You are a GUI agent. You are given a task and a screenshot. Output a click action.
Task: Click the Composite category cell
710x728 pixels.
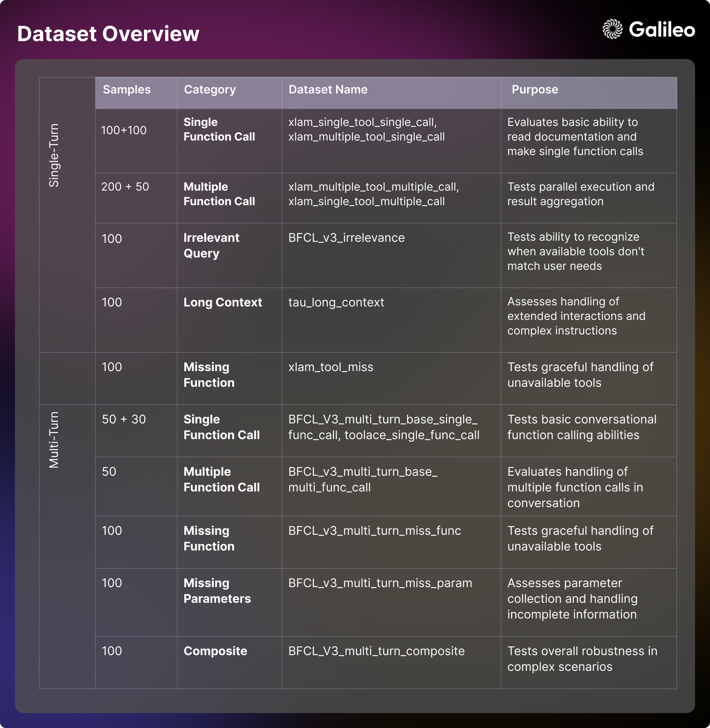(215, 651)
